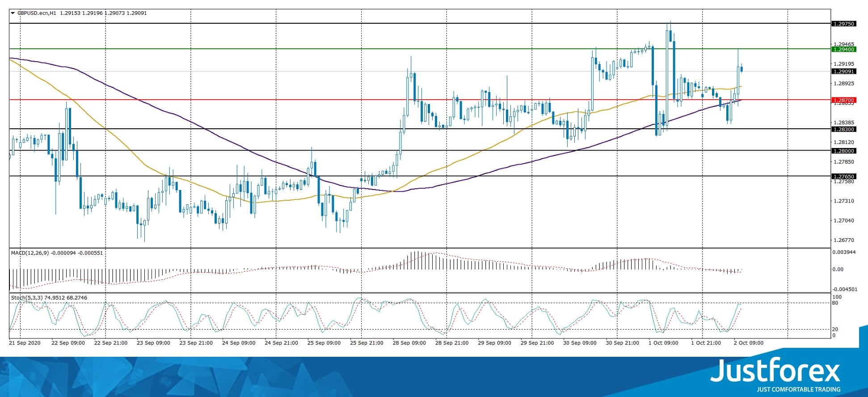Click the 1.28925 price scale value
The width and height of the screenshot is (868, 397).
843,84
